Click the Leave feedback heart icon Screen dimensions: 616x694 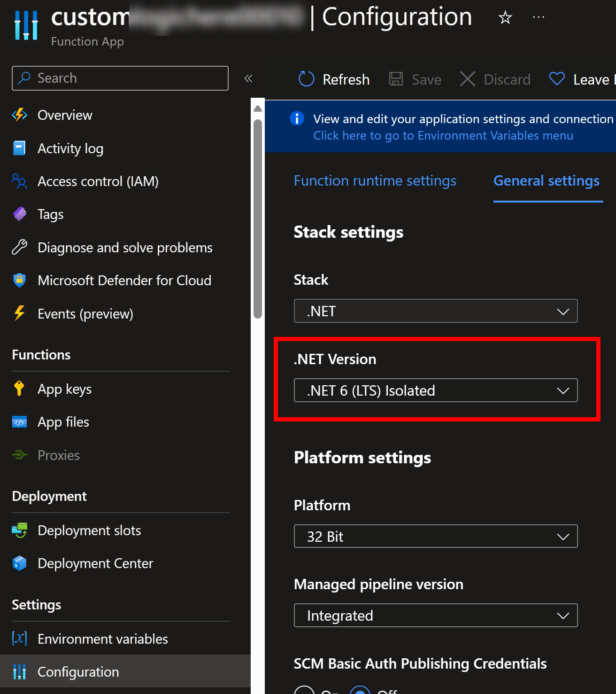(557, 79)
